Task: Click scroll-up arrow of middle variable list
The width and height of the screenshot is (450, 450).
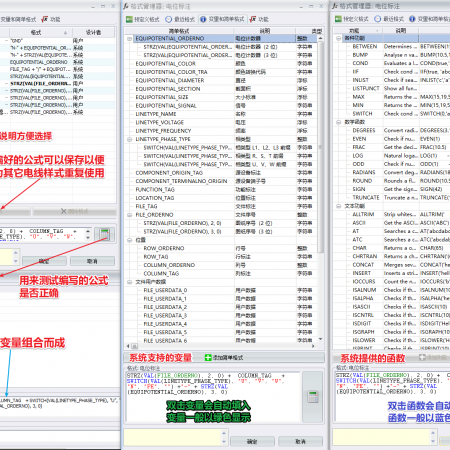Action: [x=320, y=39]
